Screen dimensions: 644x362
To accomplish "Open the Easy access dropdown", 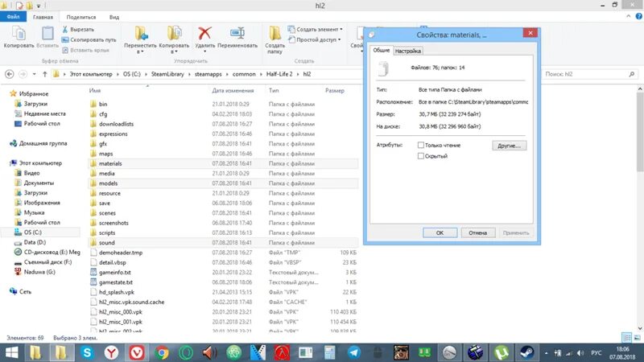I will click(314, 39).
